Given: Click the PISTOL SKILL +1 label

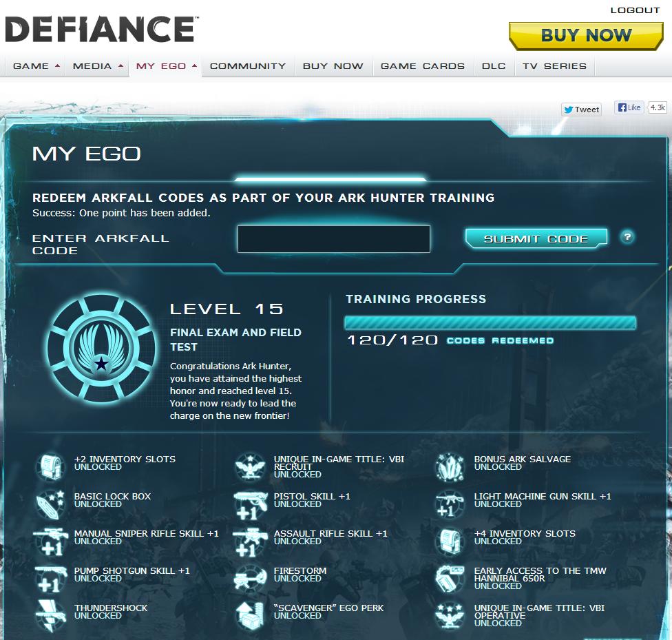Looking at the screenshot, I should pos(312,496).
